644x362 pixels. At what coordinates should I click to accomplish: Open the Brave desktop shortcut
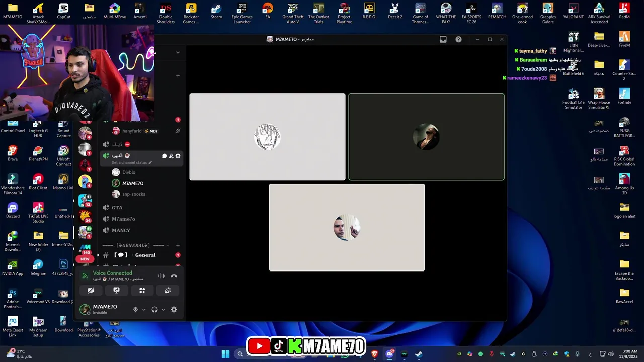13,154
